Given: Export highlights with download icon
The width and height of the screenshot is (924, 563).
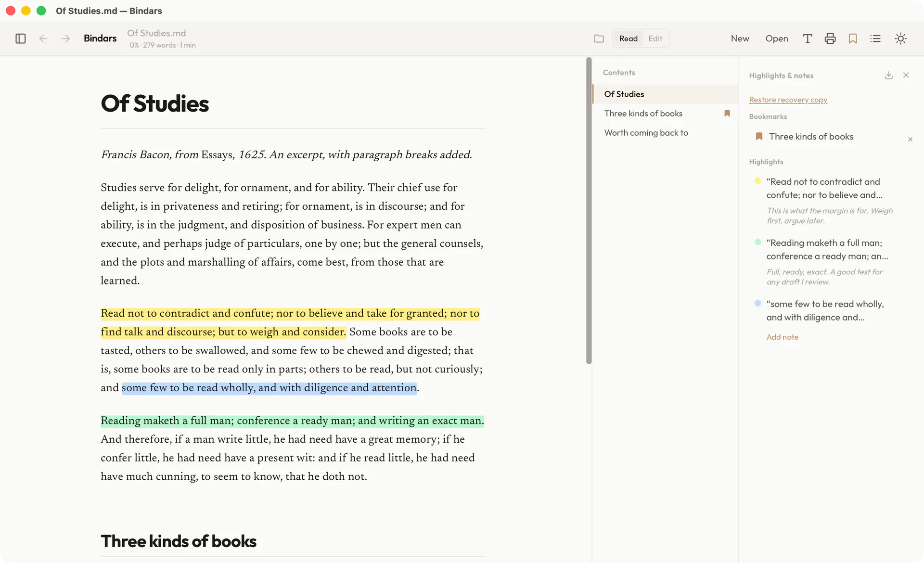Looking at the screenshot, I should pyautogui.click(x=888, y=76).
